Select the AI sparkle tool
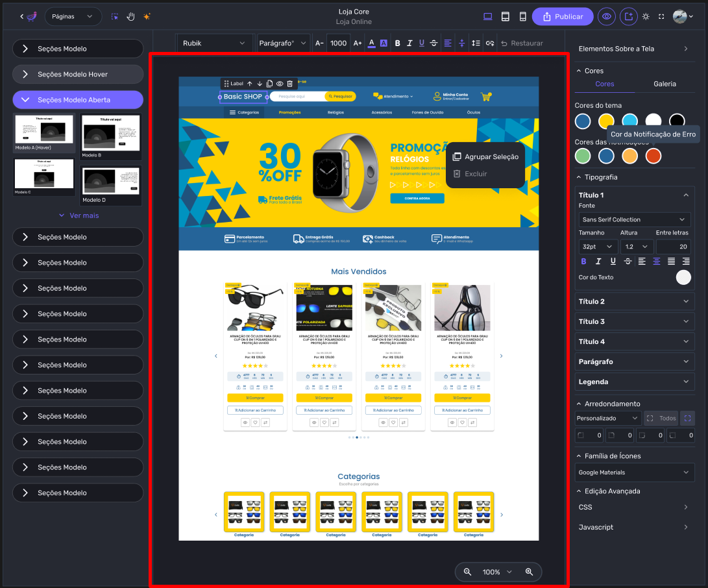 (147, 16)
